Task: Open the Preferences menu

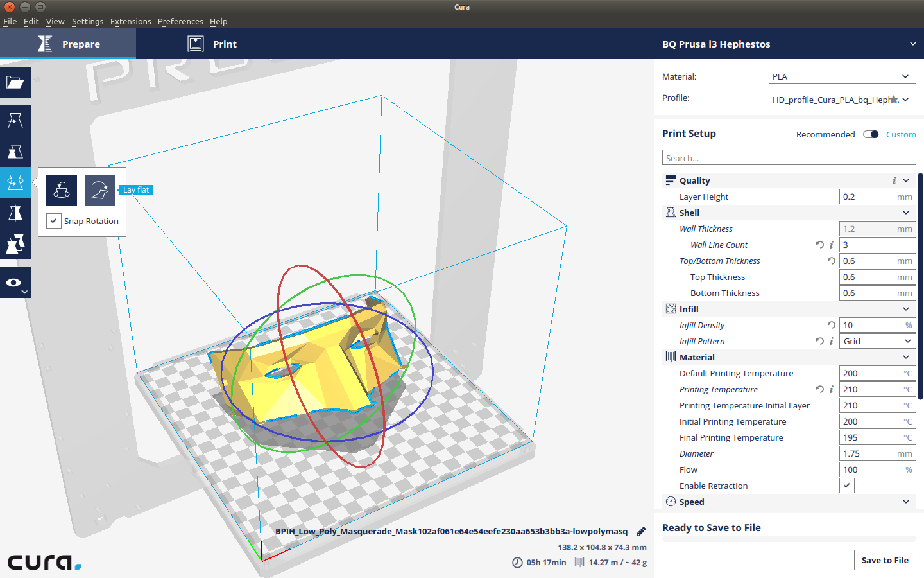Action: [x=180, y=21]
